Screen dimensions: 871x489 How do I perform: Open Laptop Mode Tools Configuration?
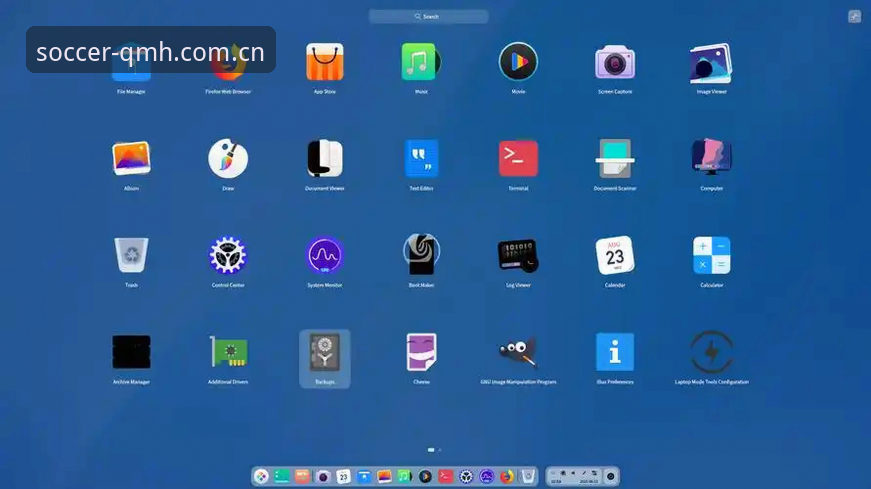pos(712,352)
